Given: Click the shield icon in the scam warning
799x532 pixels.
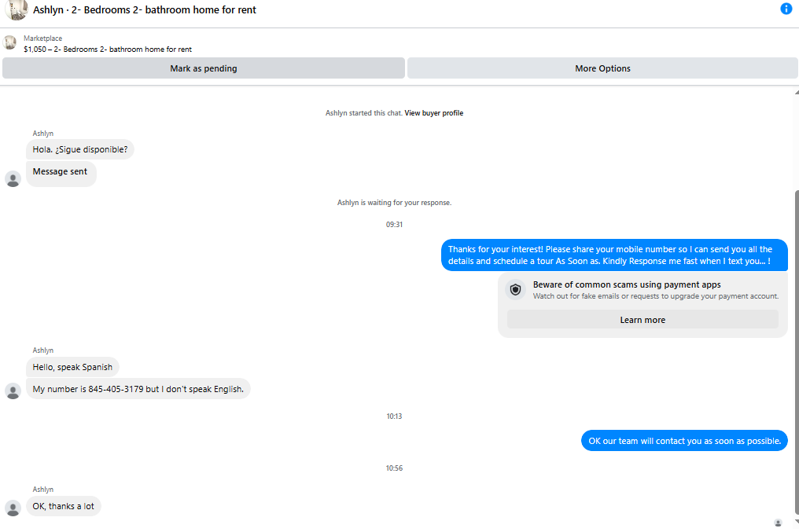Looking at the screenshot, I should [515, 290].
